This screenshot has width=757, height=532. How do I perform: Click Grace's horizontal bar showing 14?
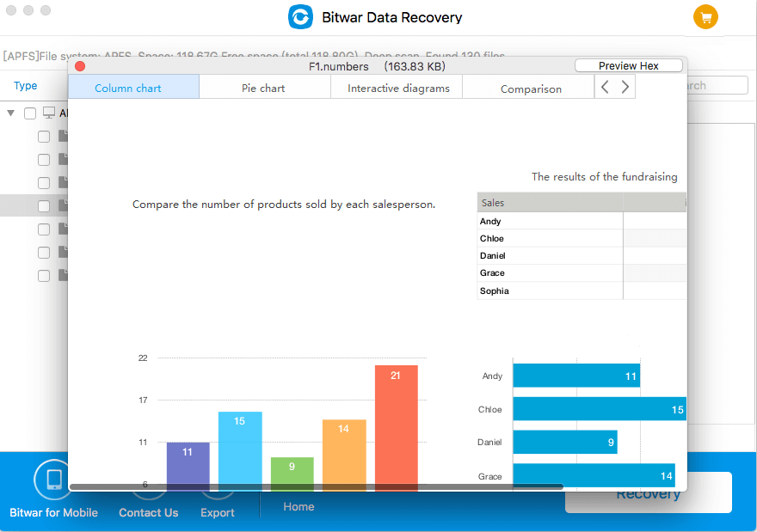pyautogui.click(x=594, y=475)
